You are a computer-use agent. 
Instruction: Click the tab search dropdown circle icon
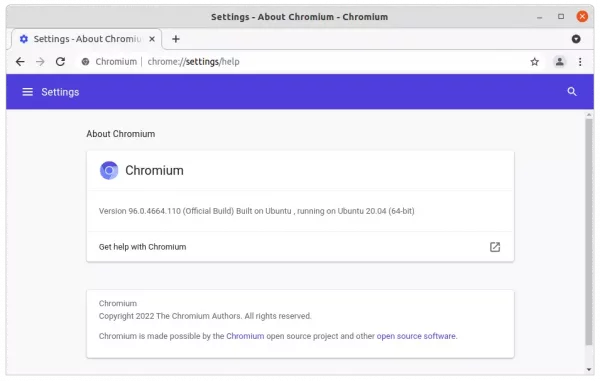(576, 39)
